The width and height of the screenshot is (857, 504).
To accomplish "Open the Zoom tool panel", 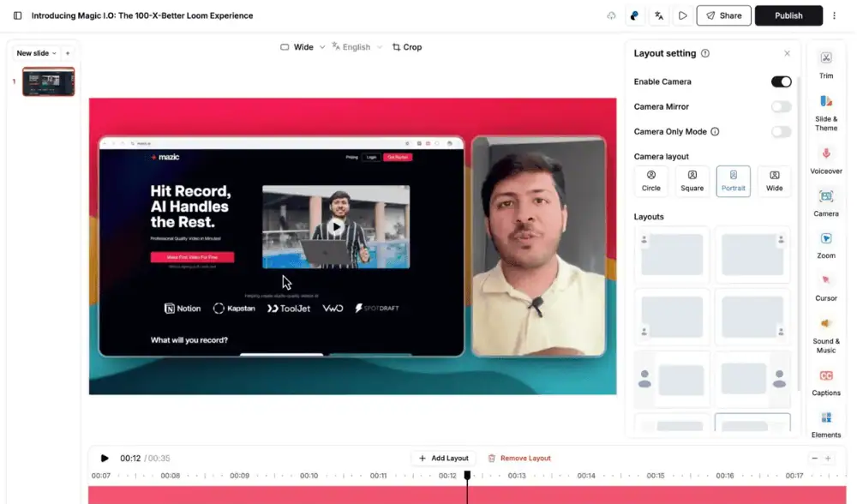I will tap(825, 244).
